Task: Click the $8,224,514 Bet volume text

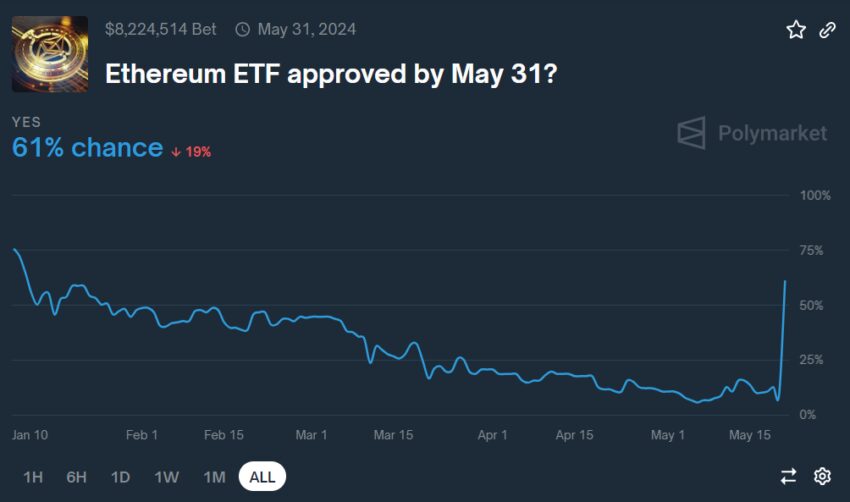Action: point(160,29)
